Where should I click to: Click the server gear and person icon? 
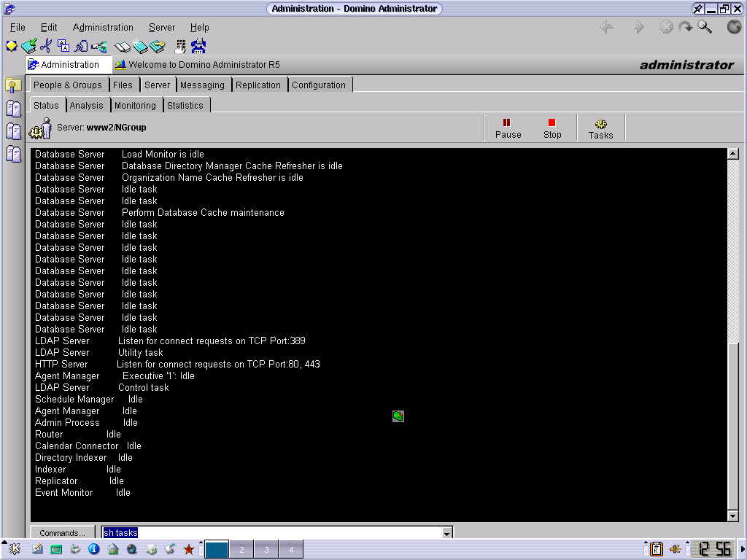41,128
